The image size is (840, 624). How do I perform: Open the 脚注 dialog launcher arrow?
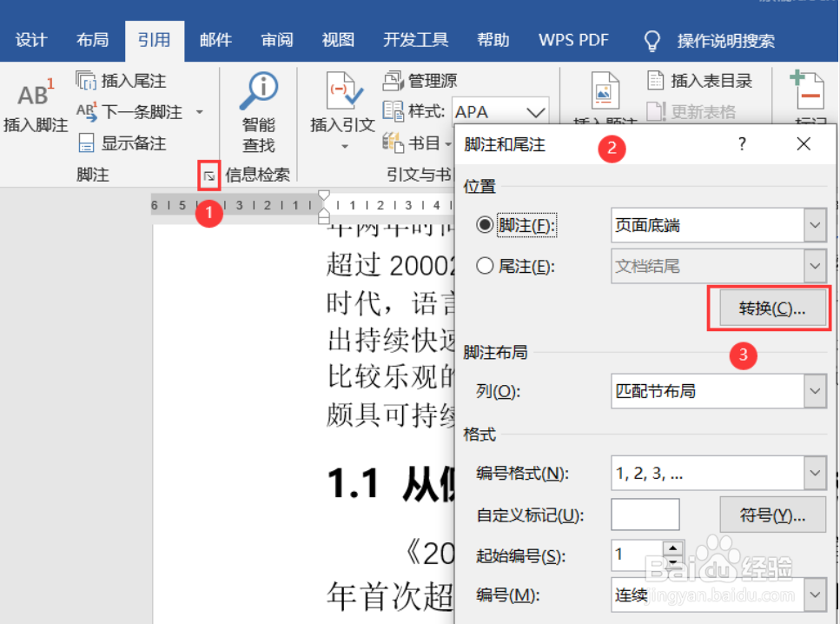[x=209, y=176]
